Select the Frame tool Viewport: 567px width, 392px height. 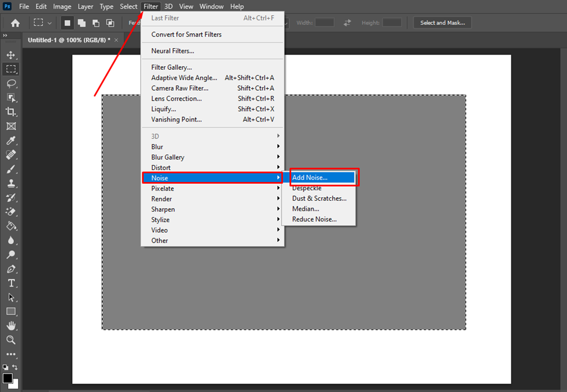(11, 126)
